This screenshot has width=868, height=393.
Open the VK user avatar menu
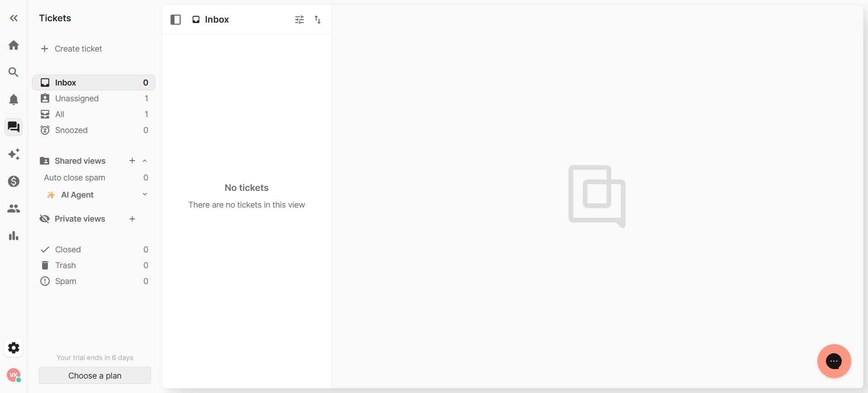pyautogui.click(x=14, y=375)
